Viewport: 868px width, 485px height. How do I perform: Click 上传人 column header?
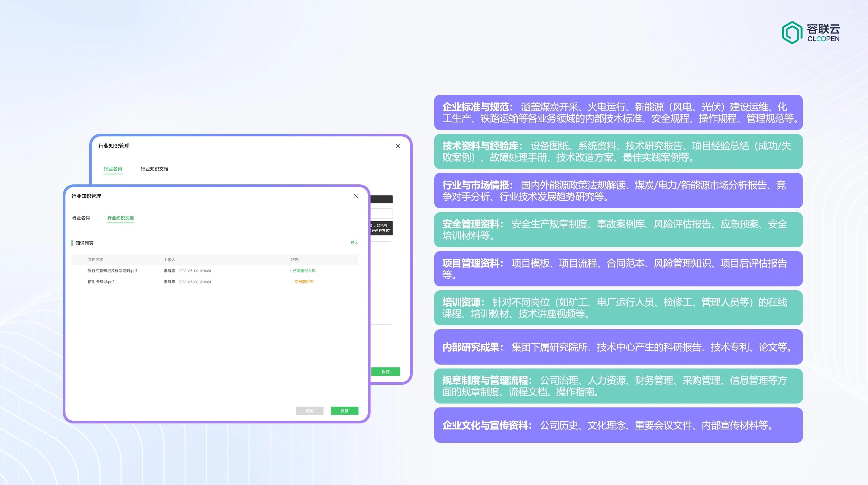169,259
